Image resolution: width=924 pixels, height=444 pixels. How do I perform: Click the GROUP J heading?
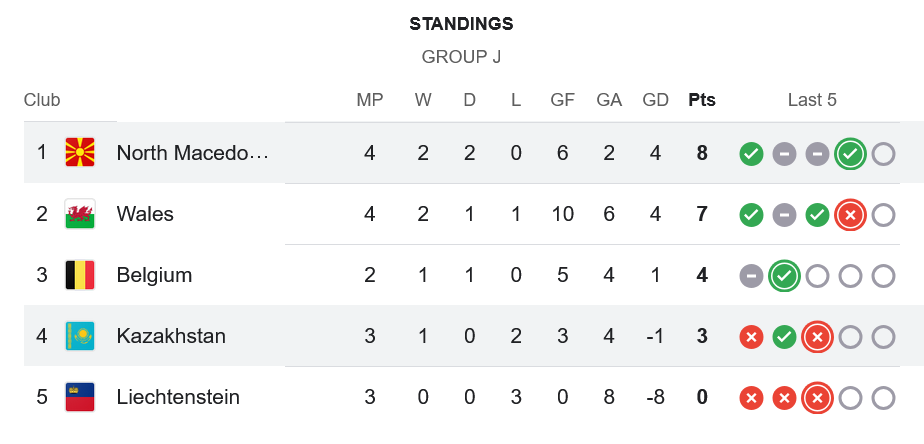pos(461,57)
